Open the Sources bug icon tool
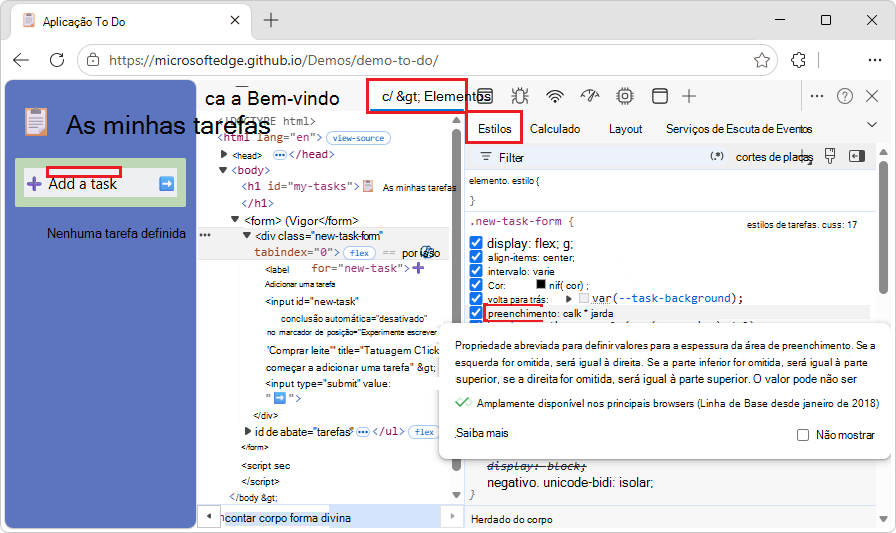Image resolution: width=896 pixels, height=533 pixels. (520, 96)
